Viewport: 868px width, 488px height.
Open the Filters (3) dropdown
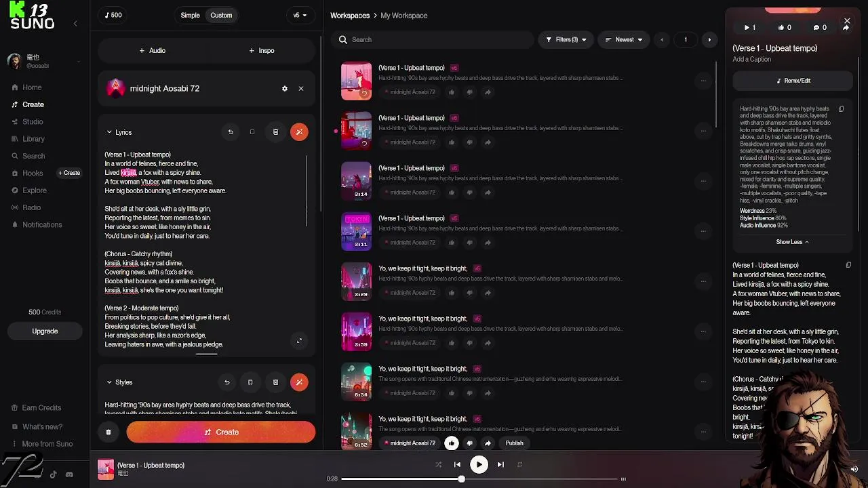point(567,40)
